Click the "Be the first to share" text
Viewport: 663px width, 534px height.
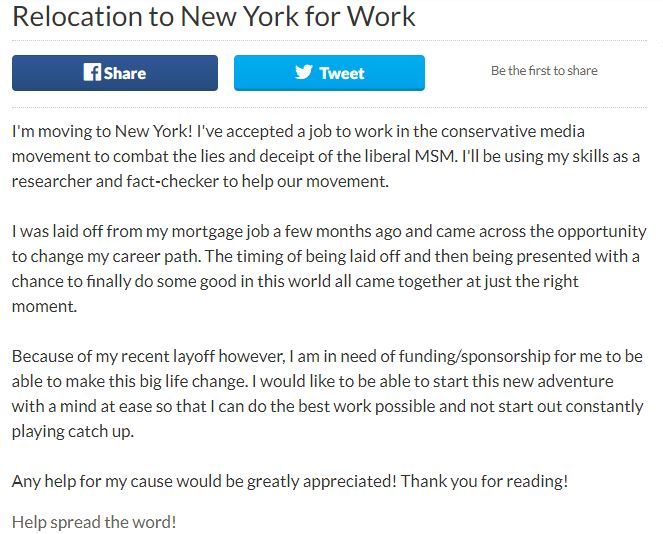[544, 71]
